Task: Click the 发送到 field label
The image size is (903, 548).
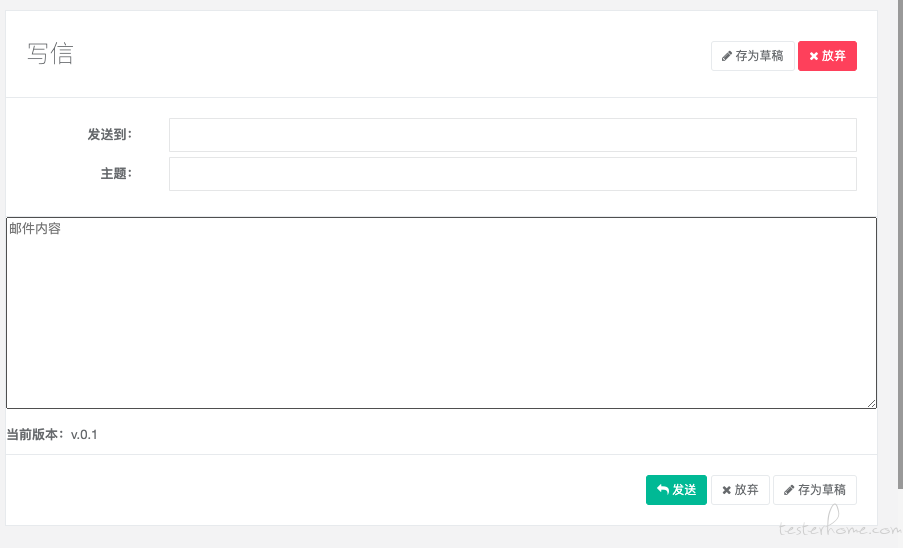Action: click(110, 135)
